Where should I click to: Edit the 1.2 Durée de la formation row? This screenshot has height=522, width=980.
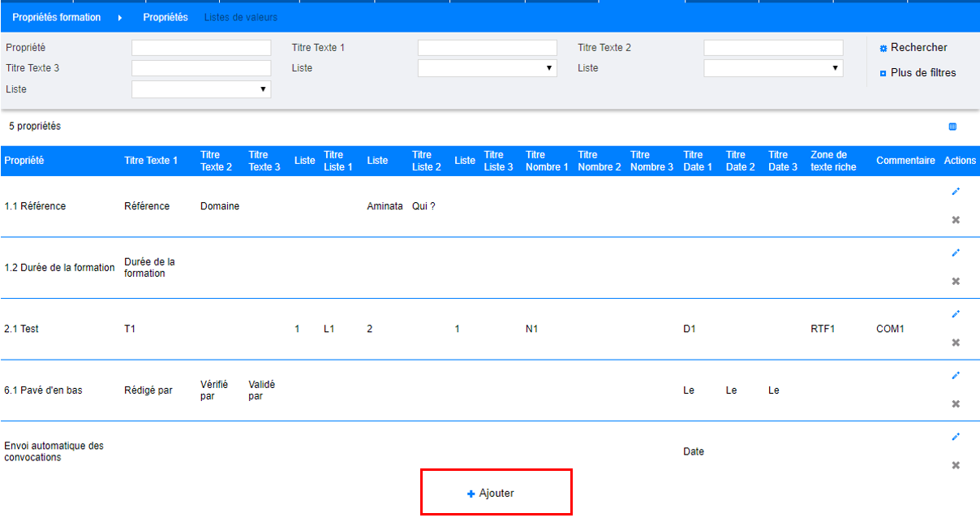pyautogui.click(x=956, y=252)
